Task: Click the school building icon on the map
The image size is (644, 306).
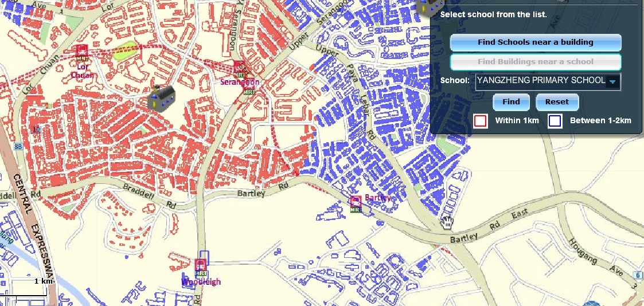Action: coord(161,96)
